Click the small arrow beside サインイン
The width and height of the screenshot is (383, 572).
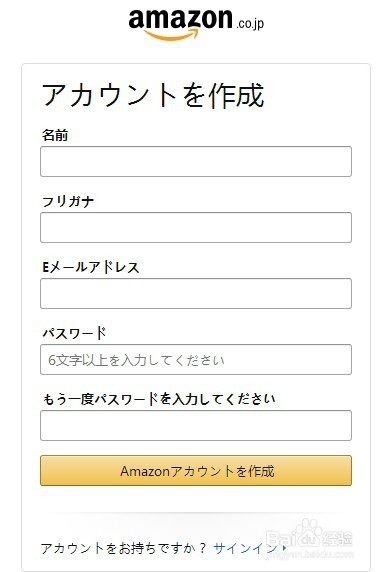pos(284,548)
